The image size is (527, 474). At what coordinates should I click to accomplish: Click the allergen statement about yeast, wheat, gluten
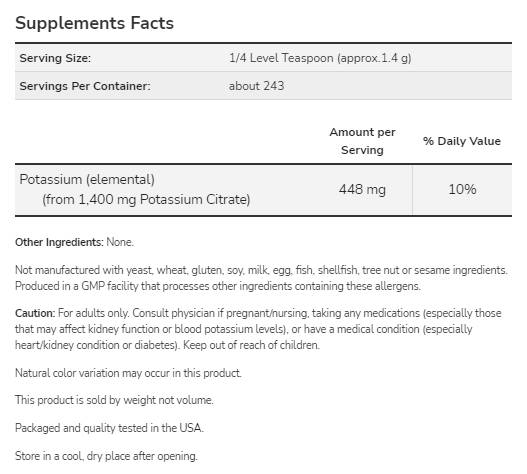(261, 270)
